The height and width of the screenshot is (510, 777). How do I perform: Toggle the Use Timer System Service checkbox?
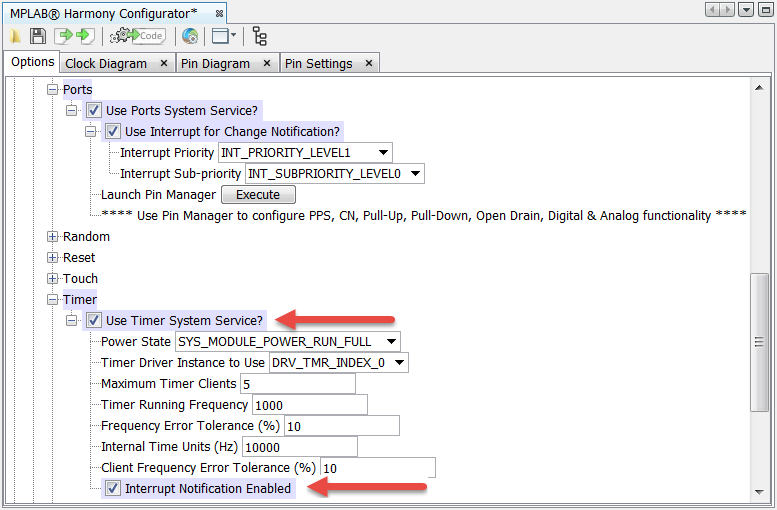point(94,320)
